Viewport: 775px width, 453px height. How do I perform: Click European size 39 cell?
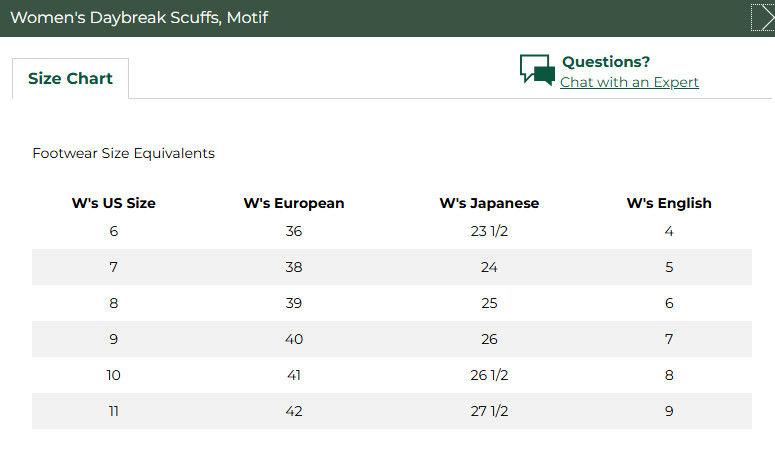pos(294,303)
